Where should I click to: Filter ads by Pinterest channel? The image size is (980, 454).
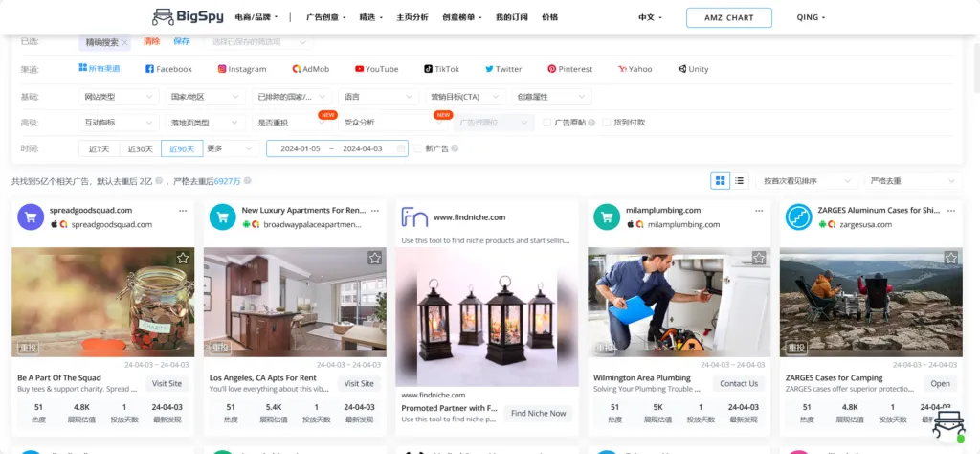pyautogui.click(x=569, y=69)
